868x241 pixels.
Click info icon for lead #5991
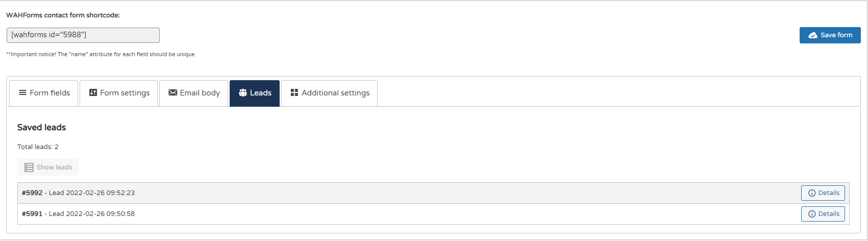pyautogui.click(x=812, y=214)
